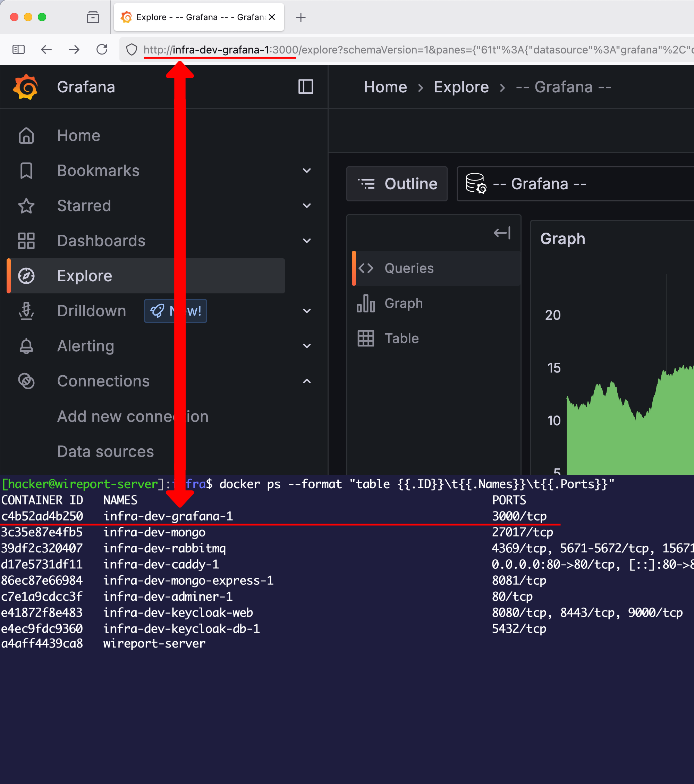Reload the page with the refresh icon

102,50
